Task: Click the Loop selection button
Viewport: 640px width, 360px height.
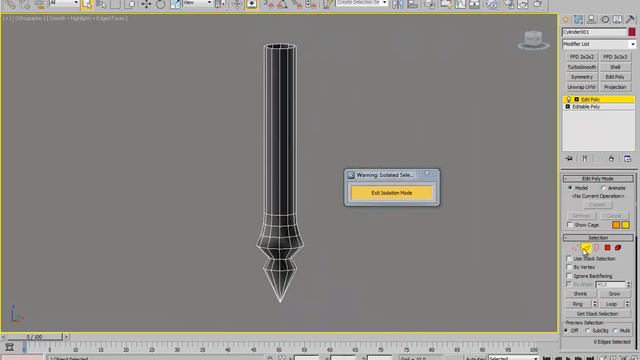Action: point(611,304)
